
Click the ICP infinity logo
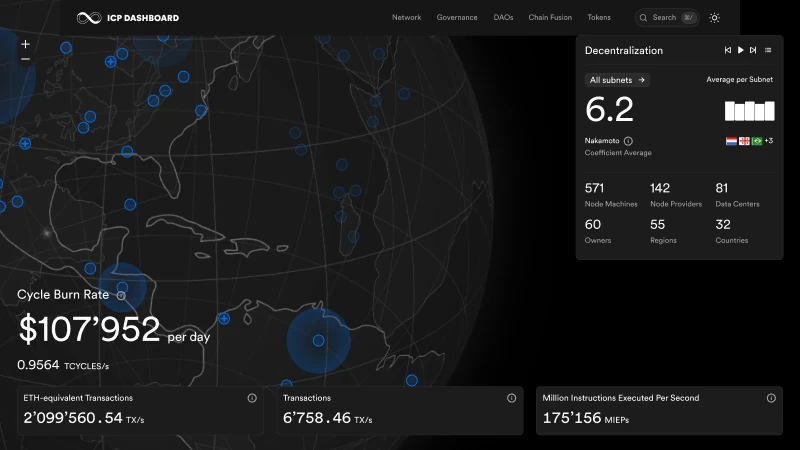pyautogui.click(x=89, y=18)
